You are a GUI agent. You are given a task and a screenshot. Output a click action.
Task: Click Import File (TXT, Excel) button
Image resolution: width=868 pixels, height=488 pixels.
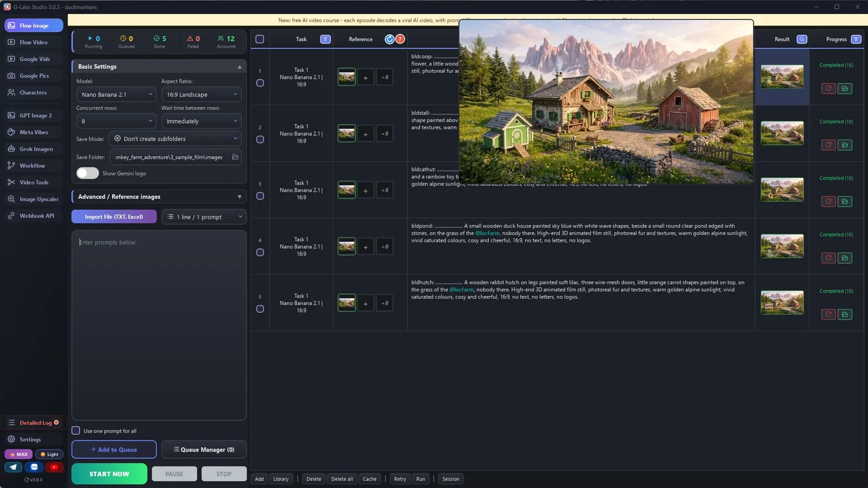click(x=114, y=217)
